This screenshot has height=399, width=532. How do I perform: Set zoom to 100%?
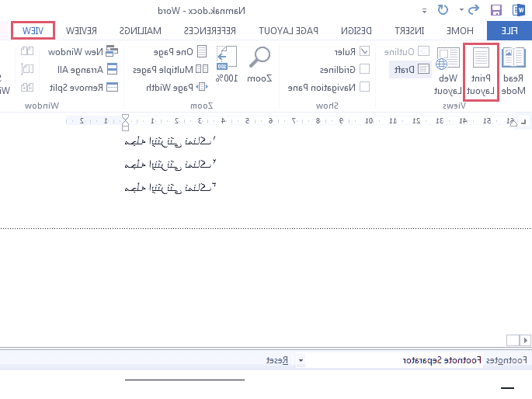[225, 64]
